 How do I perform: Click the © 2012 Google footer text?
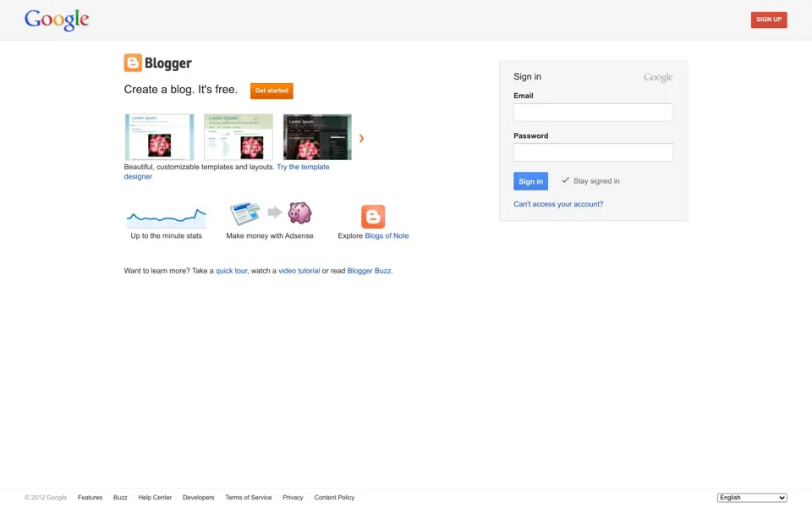[x=46, y=498]
